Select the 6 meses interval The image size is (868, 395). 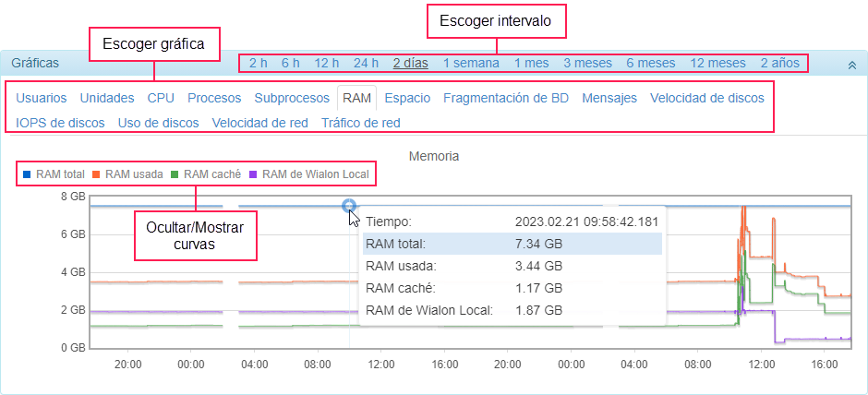[x=651, y=63]
